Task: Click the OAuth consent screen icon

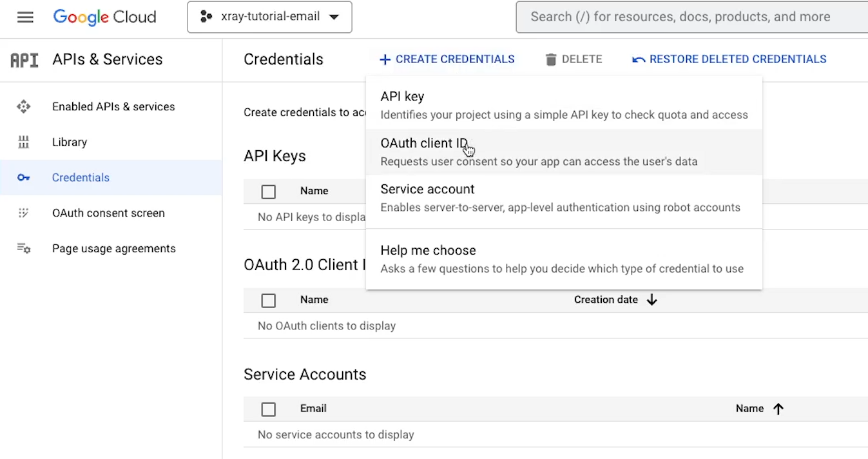Action: (x=24, y=213)
